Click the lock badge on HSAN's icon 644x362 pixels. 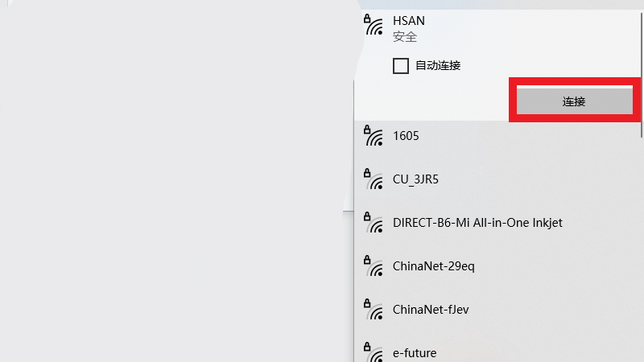pyautogui.click(x=367, y=19)
